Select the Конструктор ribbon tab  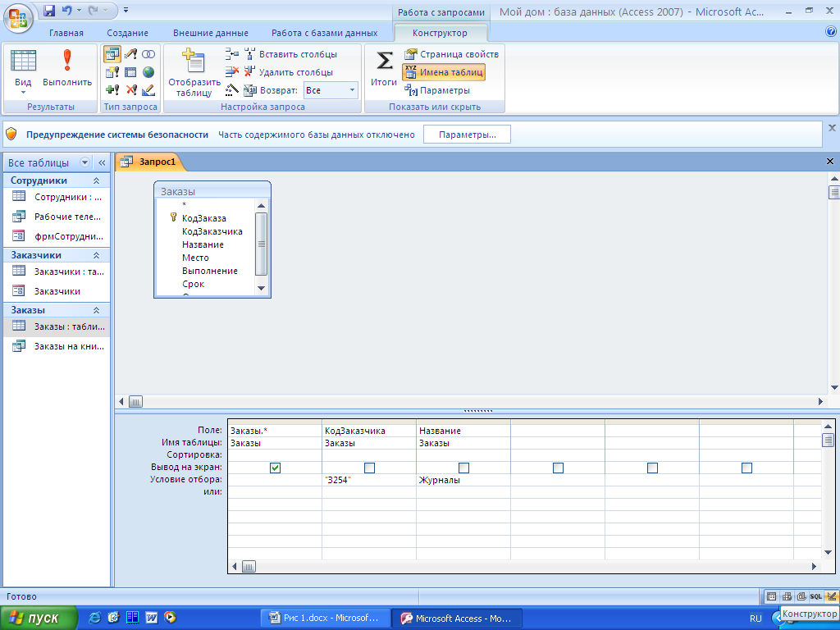pyautogui.click(x=440, y=33)
